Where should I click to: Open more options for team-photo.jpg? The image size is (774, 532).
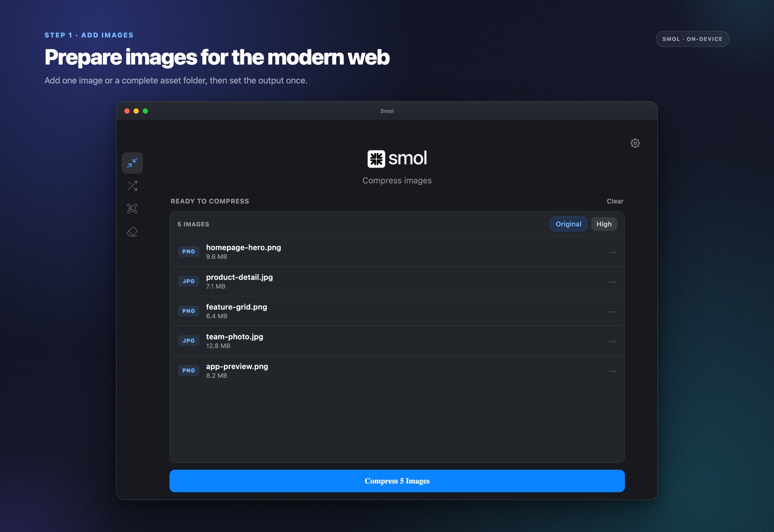click(612, 341)
